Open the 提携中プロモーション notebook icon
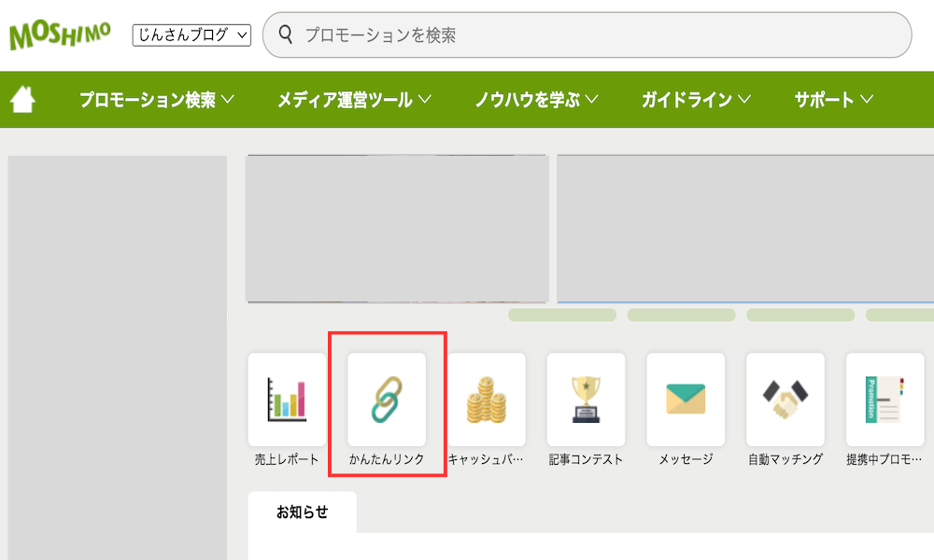This screenshot has width=934, height=560. pyautogui.click(x=884, y=399)
